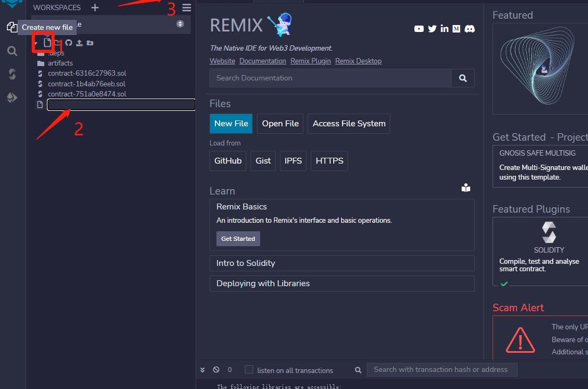
Task: Load from GitHub button
Action: 228,161
